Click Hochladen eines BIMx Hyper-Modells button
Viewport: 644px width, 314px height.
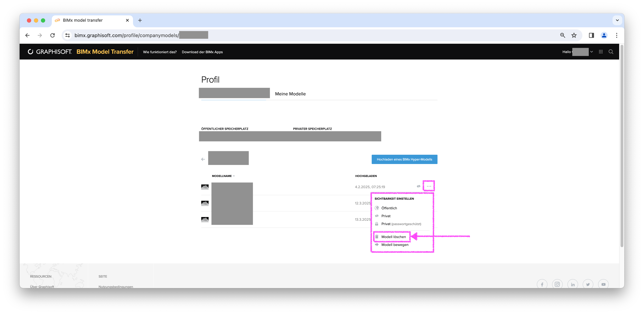click(404, 159)
